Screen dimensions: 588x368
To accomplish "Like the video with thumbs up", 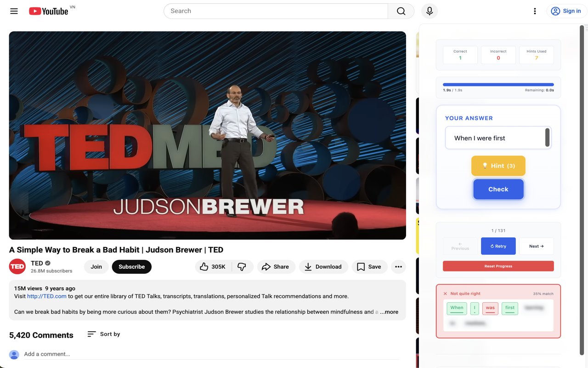I will 213,267.
